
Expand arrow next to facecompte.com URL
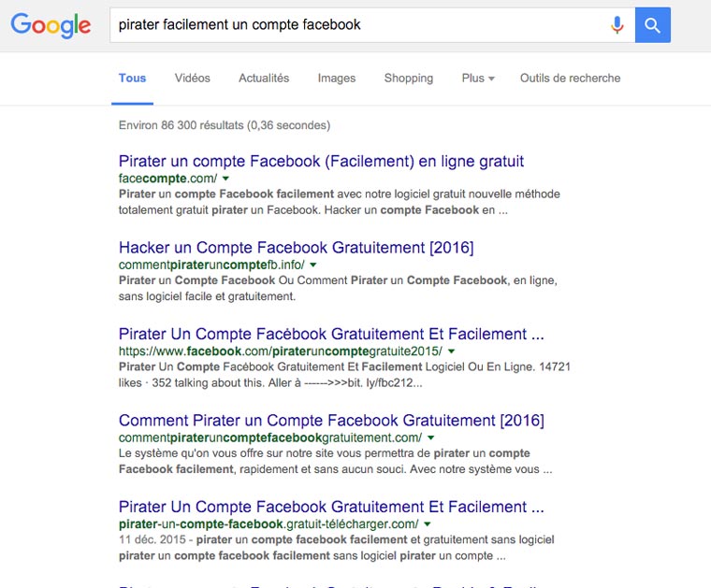coord(225,179)
